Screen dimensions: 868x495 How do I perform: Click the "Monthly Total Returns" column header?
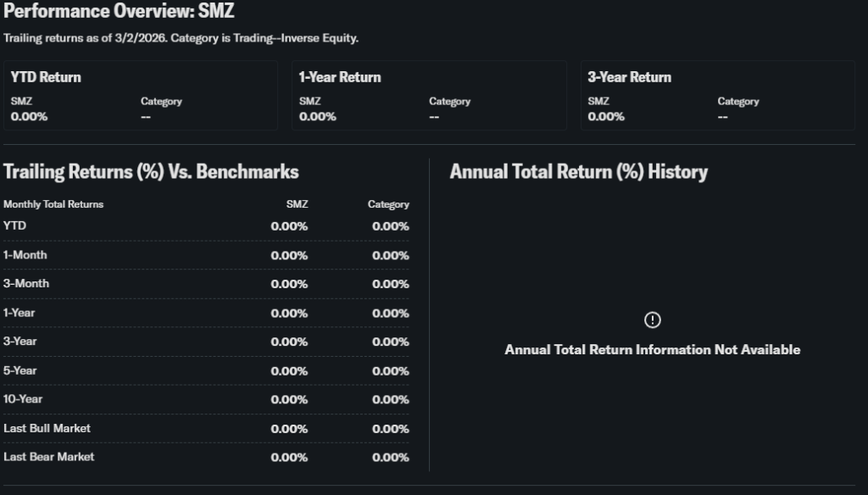click(53, 204)
